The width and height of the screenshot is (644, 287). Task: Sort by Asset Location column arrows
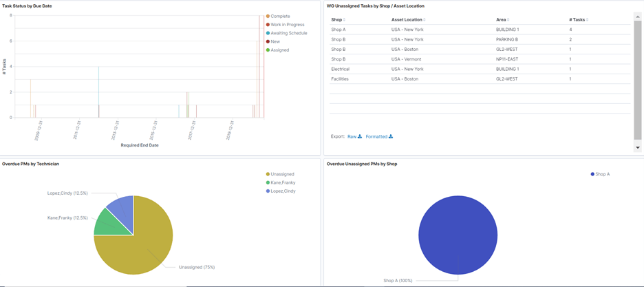pos(425,20)
